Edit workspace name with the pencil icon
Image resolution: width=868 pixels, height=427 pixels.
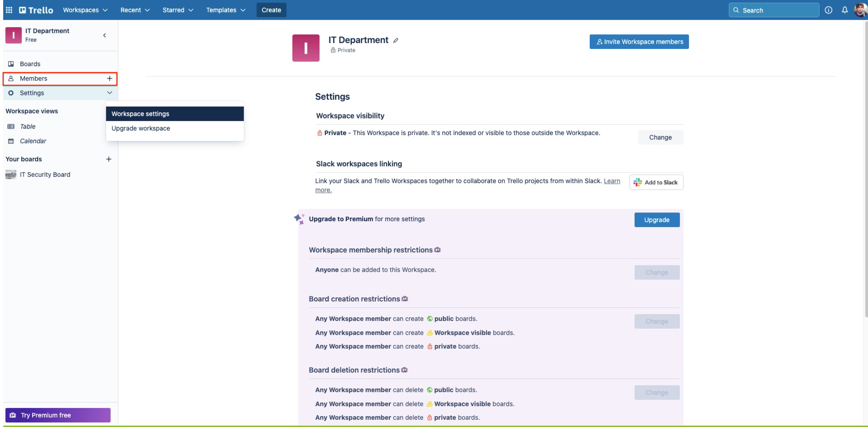396,40
